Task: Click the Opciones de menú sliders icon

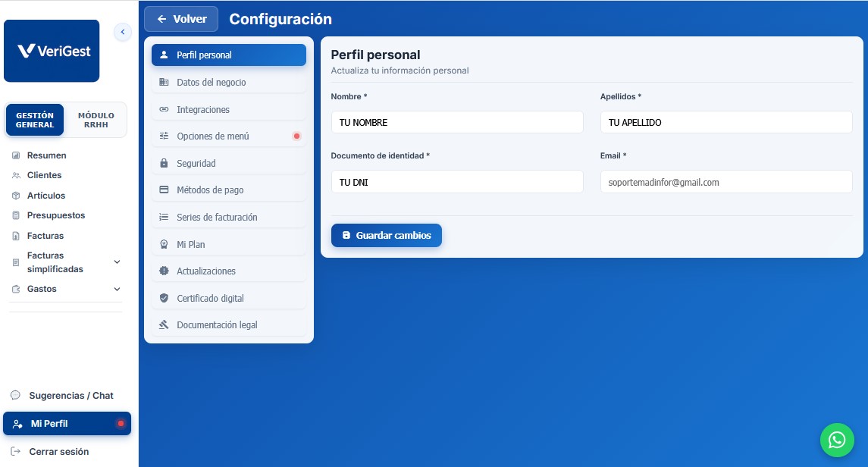Action: pos(164,136)
